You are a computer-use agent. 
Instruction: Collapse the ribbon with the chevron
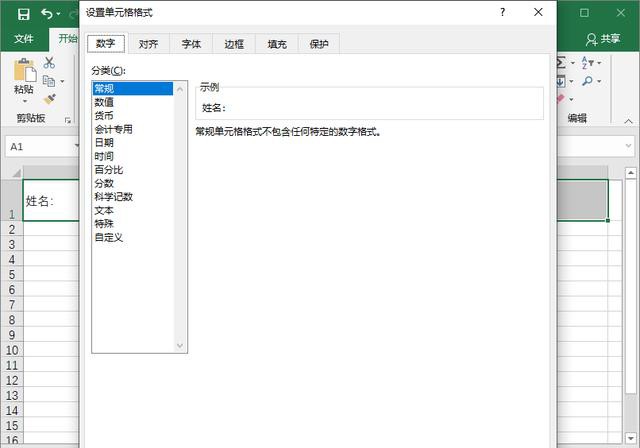[x=629, y=121]
